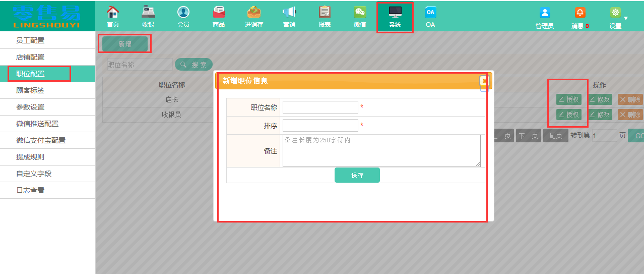Select 员工配置 in the sidebar
The height and width of the screenshot is (274, 644).
tap(30, 40)
